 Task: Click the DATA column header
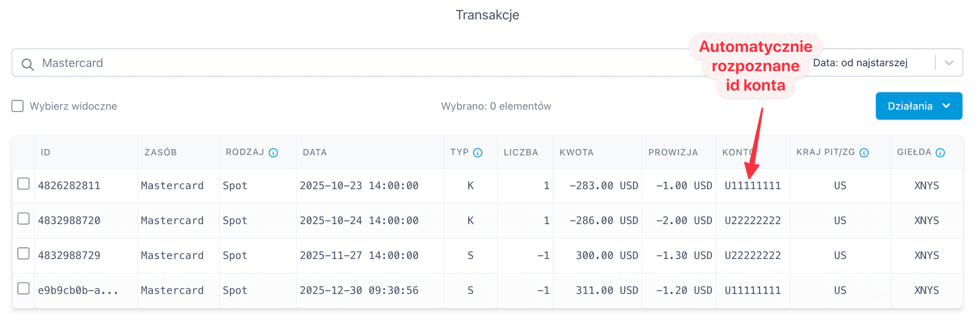[x=314, y=152]
